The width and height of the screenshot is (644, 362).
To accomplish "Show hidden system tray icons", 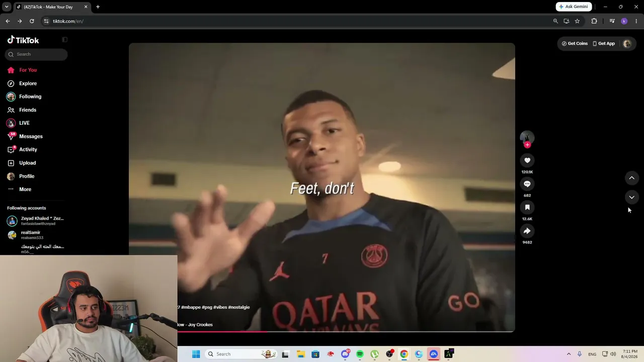I will (569, 354).
